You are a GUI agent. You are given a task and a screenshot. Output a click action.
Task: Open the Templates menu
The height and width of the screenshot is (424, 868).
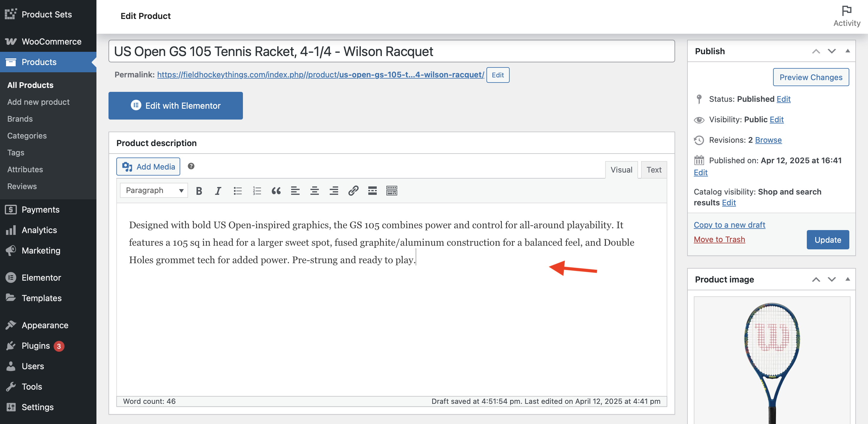[48, 298]
